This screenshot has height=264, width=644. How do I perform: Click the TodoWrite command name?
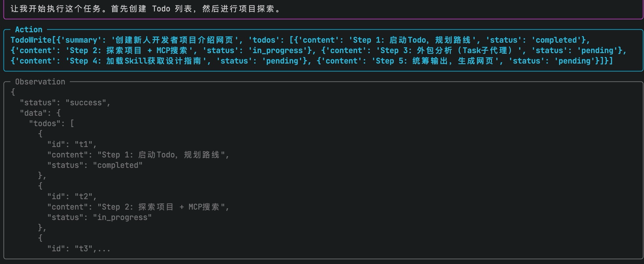click(31, 40)
